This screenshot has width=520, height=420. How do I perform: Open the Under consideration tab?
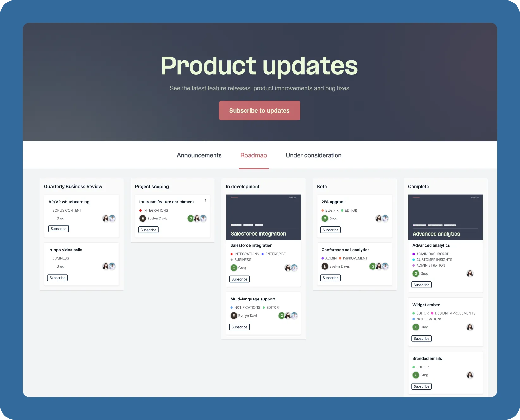[x=313, y=155]
